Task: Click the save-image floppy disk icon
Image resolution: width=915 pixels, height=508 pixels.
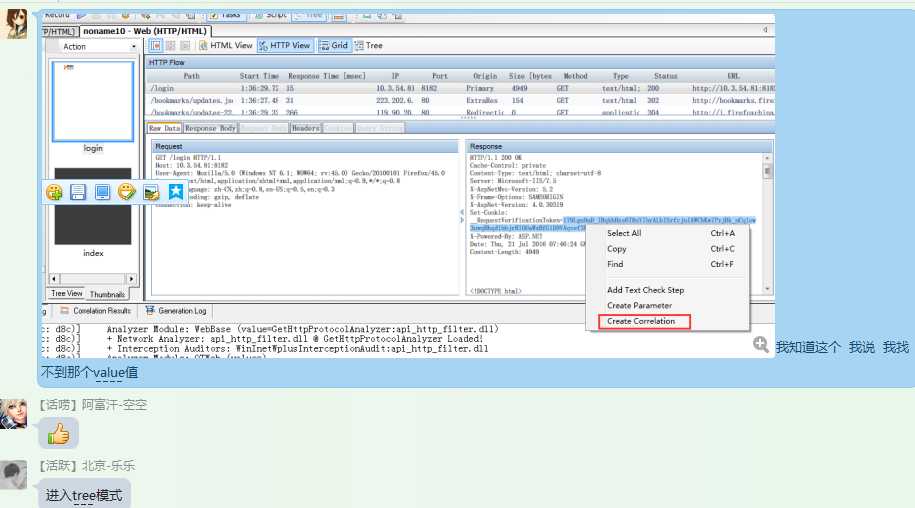Action: (x=78, y=192)
